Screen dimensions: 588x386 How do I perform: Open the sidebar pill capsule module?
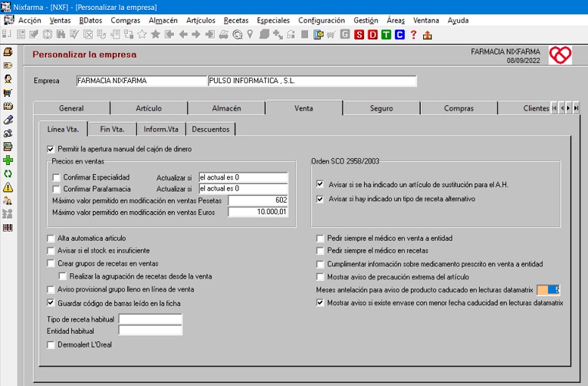point(8,120)
